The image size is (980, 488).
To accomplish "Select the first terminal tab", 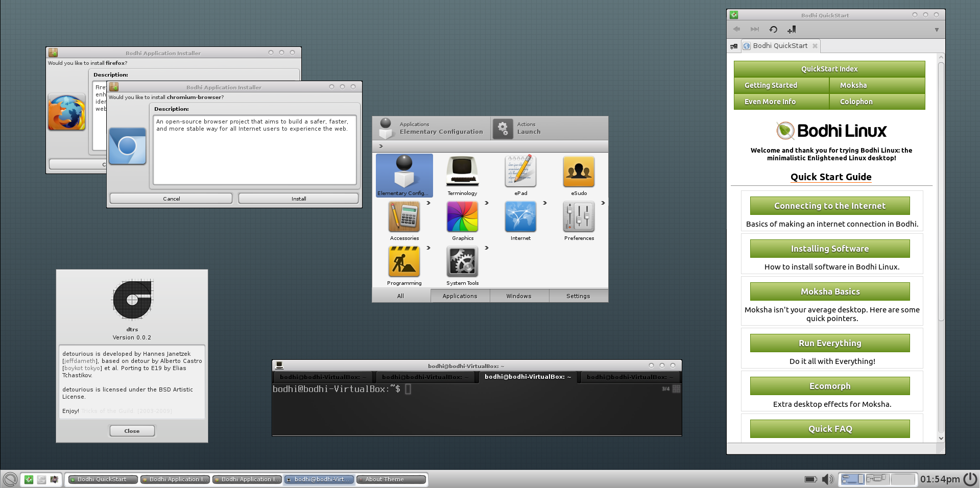I will pyautogui.click(x=323, y=377).
